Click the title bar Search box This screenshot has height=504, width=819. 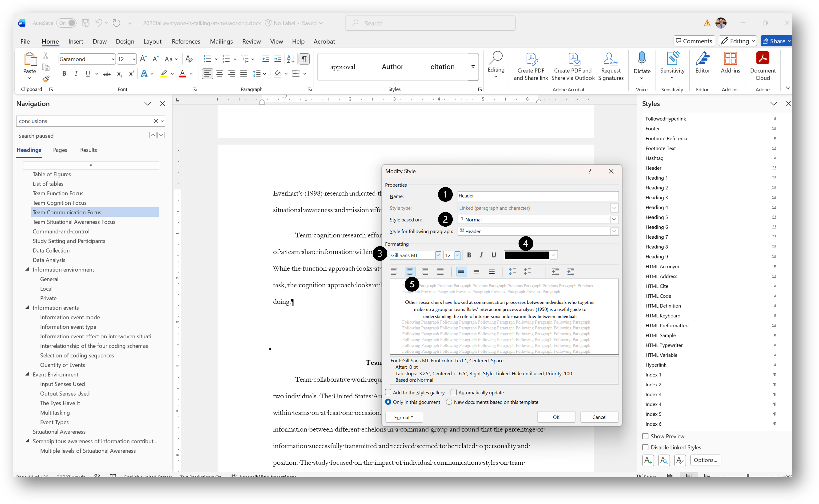pos(430,23)
